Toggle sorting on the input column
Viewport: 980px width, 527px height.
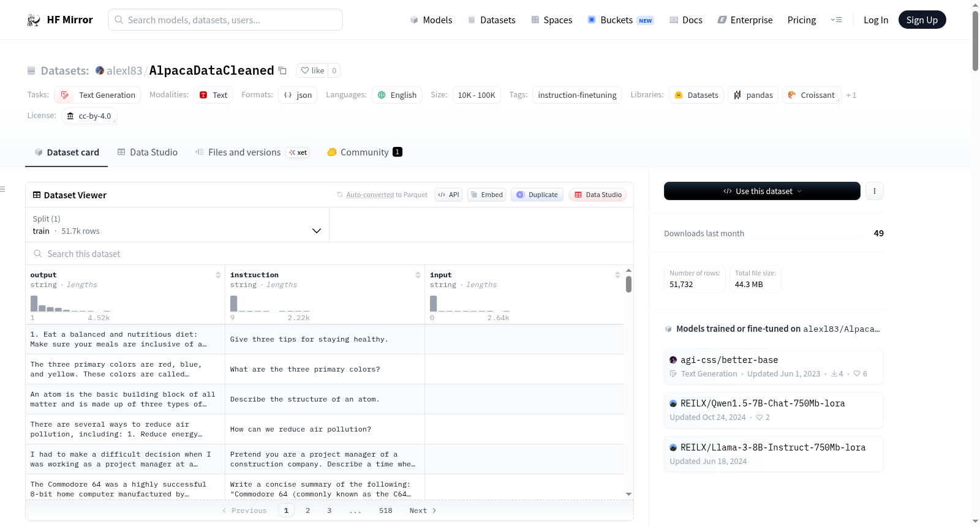[x=617, y=275]
